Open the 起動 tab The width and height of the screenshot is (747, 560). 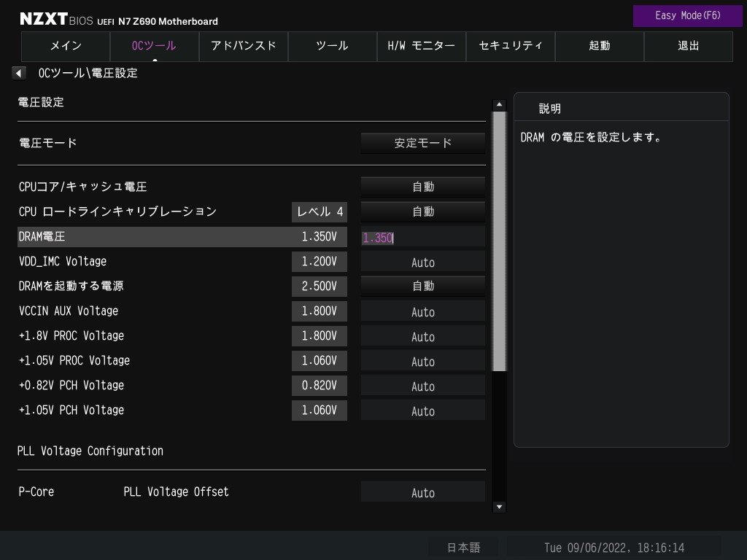(x=600, y=46)
